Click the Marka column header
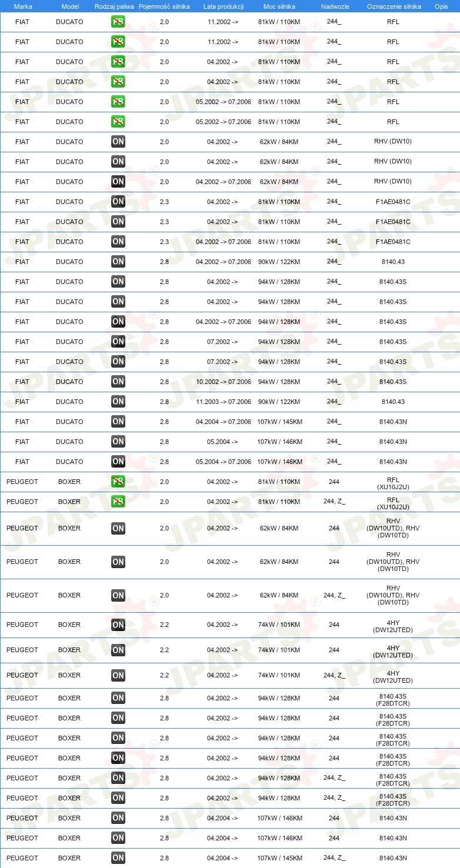 tap(23, 6)
